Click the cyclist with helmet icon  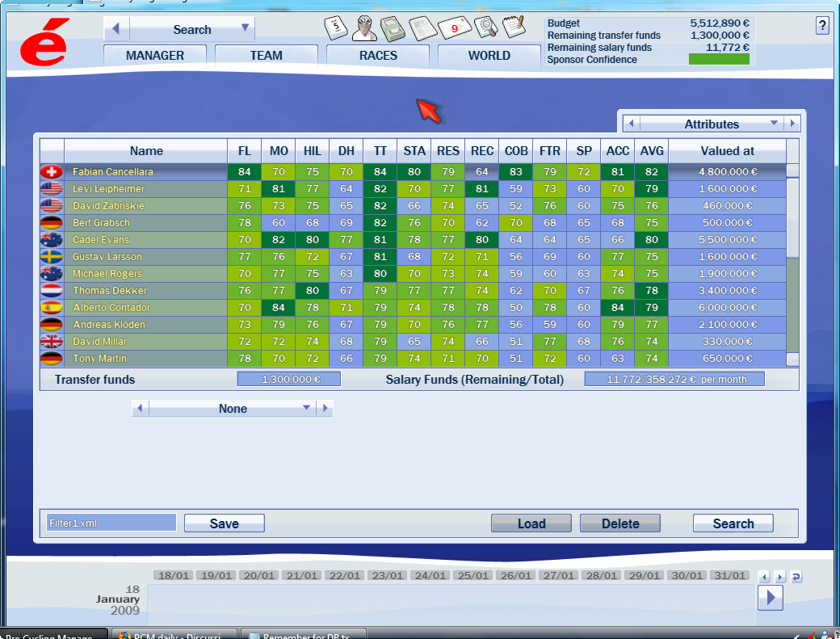pyautogui.click(x=364, y=28)
